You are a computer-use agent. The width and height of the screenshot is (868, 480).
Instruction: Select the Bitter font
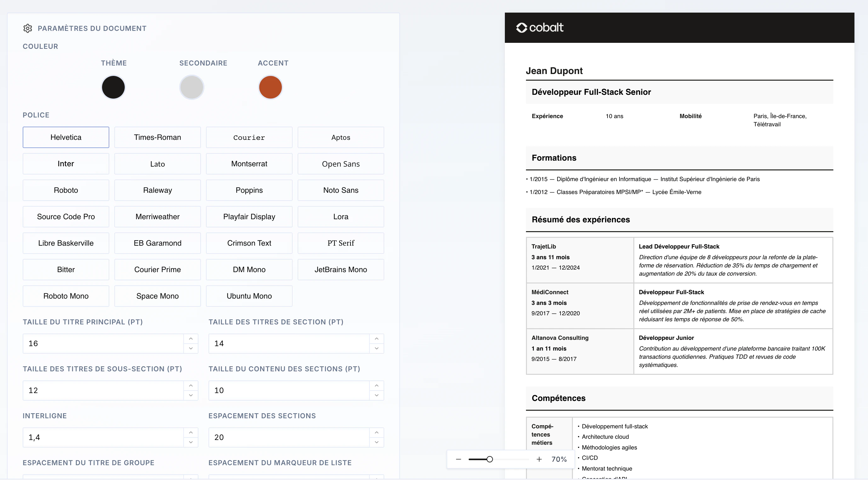[x=66, y=270]
